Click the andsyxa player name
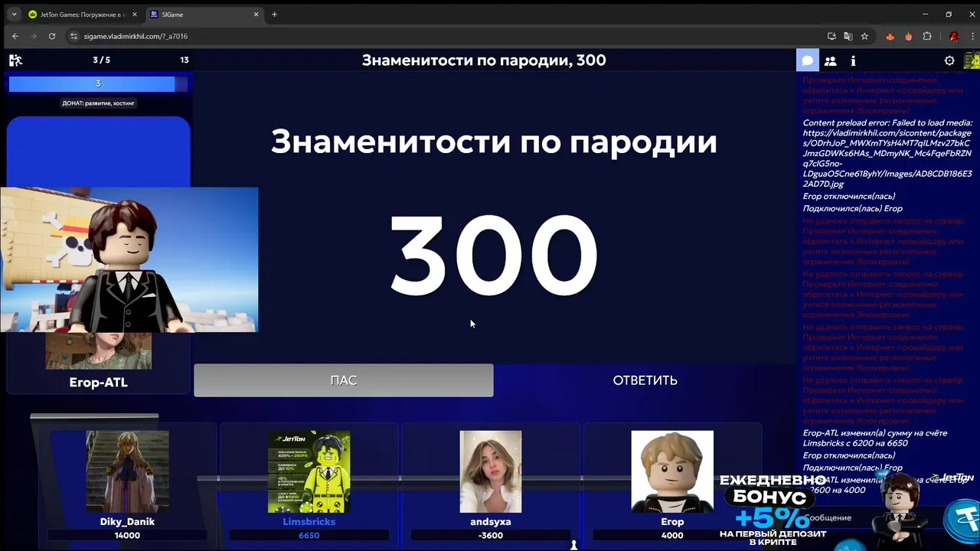 tap(491, 522)
